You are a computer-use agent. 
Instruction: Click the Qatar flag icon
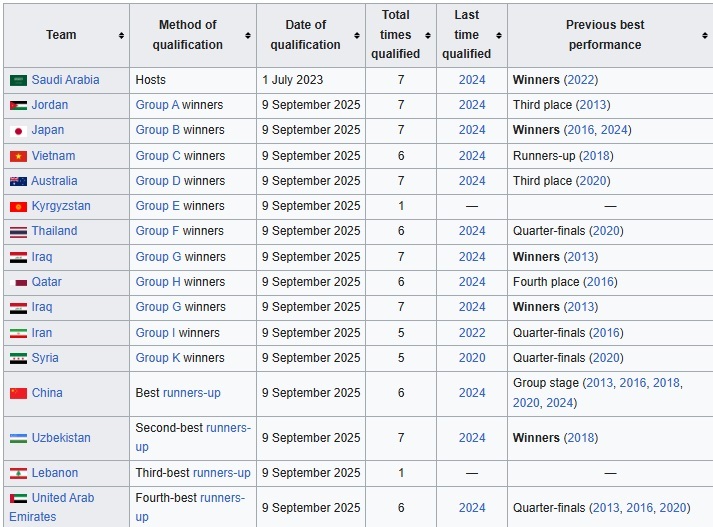18,282
